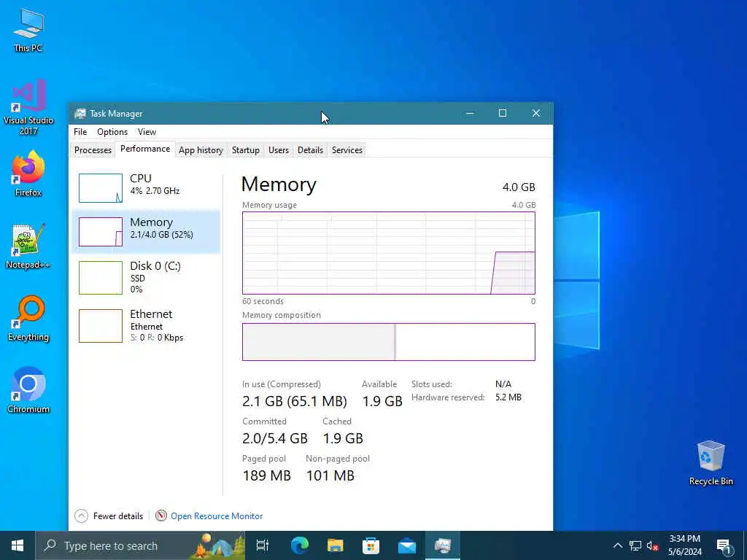Open the Users tab
Viewport: 747px width, 560px height.
(x=278, y=150)
